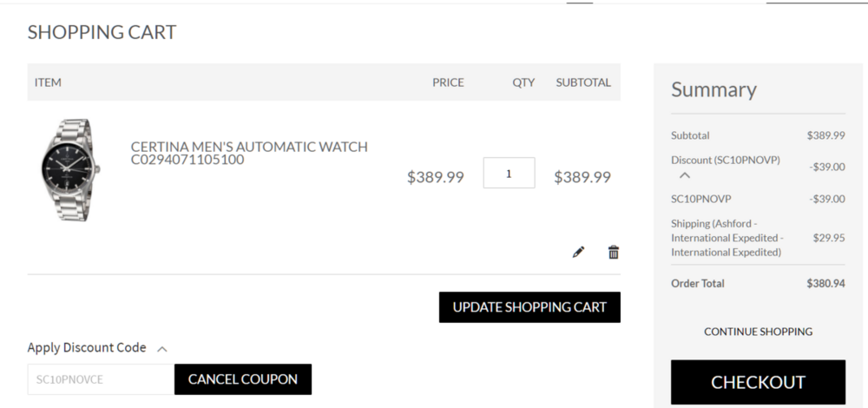Click the discount code text field

click(x=101, y=379)
